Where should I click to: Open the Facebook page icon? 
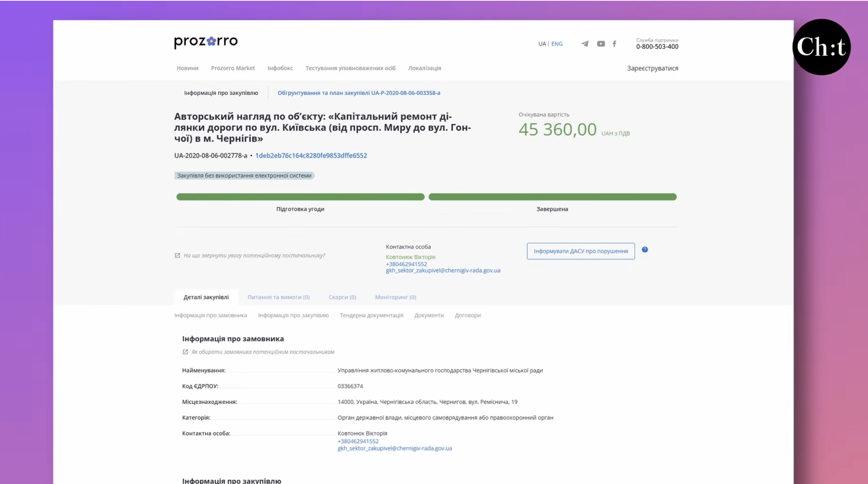pyautogui.click(x=615, y=44)
